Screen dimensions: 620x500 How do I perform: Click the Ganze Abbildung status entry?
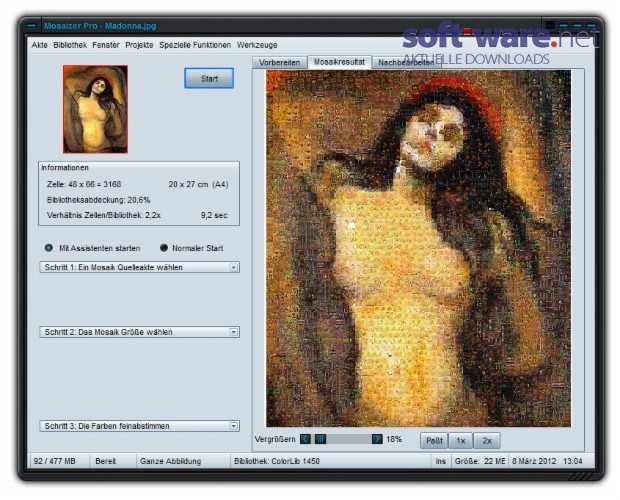click(x=170, y=461)
